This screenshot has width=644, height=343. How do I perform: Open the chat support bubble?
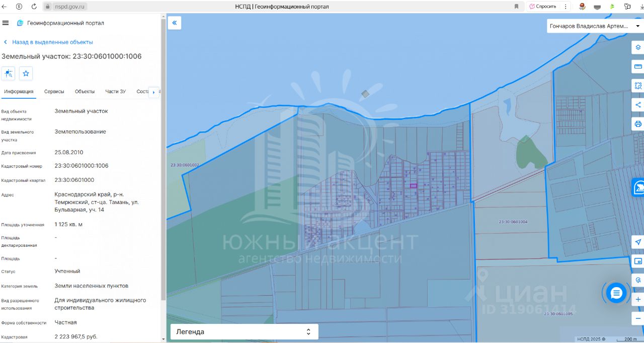tap(616, 293)
